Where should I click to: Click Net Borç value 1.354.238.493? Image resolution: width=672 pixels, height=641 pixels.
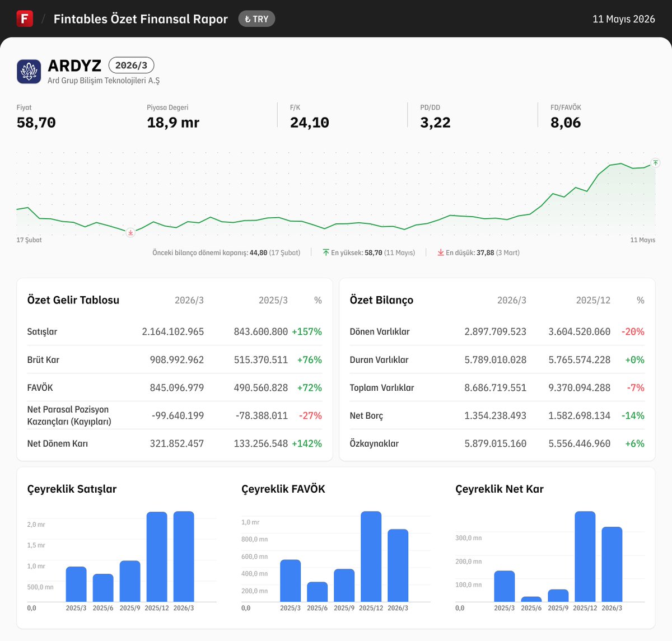pos(496,415)
